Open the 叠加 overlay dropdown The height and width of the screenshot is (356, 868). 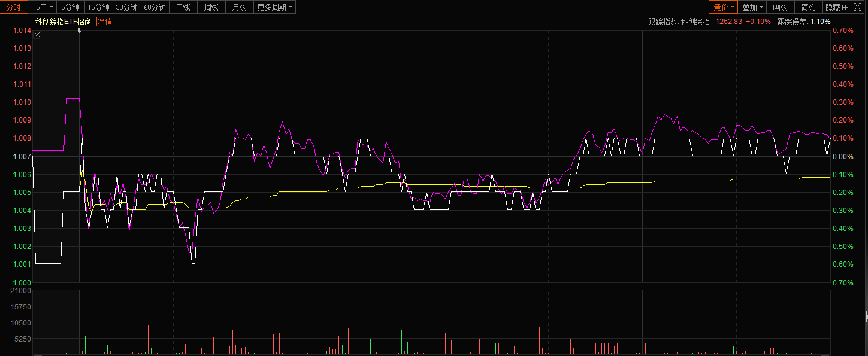pyautogui.click(x=753, y=7)
